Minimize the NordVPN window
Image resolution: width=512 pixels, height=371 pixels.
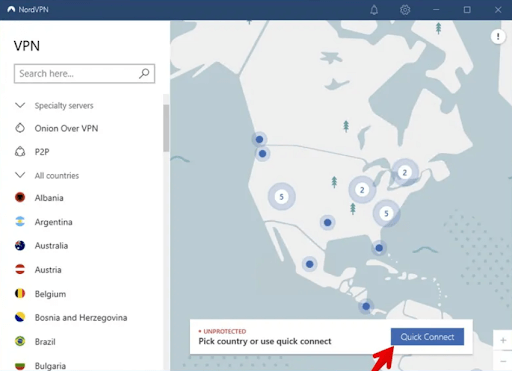436,10
